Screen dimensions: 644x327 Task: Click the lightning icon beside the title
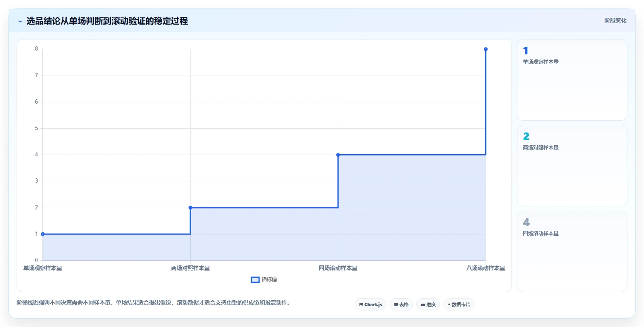pos(20,21)
